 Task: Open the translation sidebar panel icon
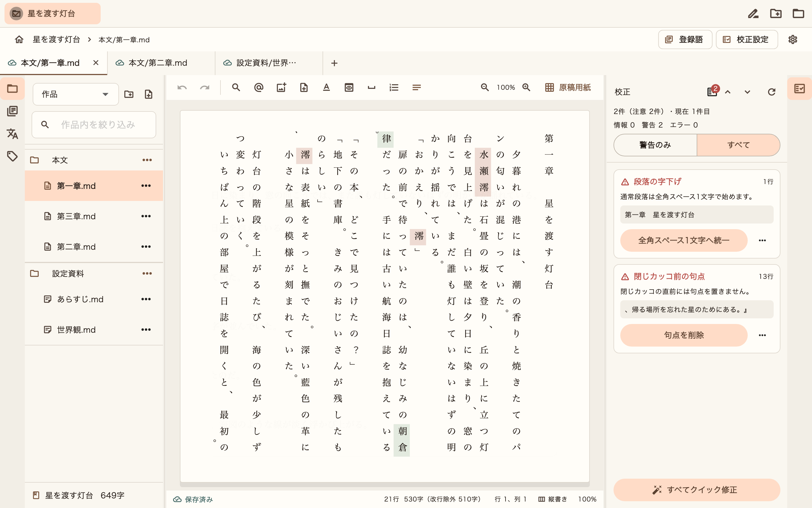pyautogui.click(x=12, y=134)
